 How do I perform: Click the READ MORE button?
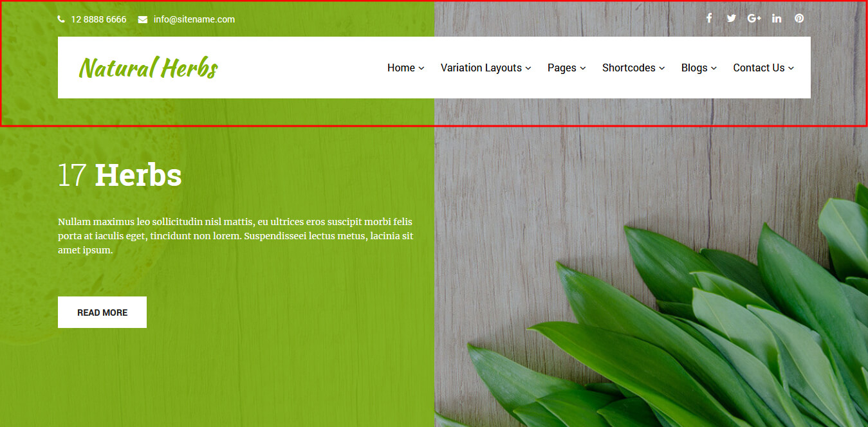tap(102, 312)
